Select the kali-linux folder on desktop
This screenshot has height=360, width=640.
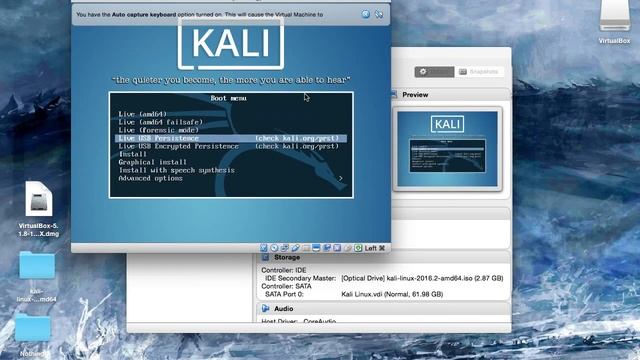pyautogui.click(x=37, y=277)
